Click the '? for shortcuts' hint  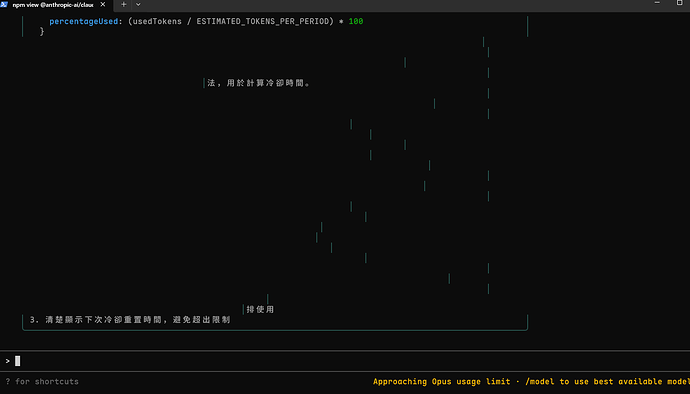[42, 382]
